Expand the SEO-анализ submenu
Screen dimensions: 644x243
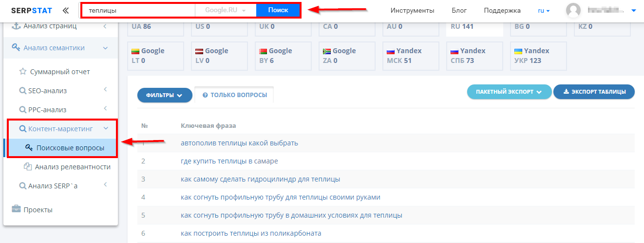tap(105, 89)
